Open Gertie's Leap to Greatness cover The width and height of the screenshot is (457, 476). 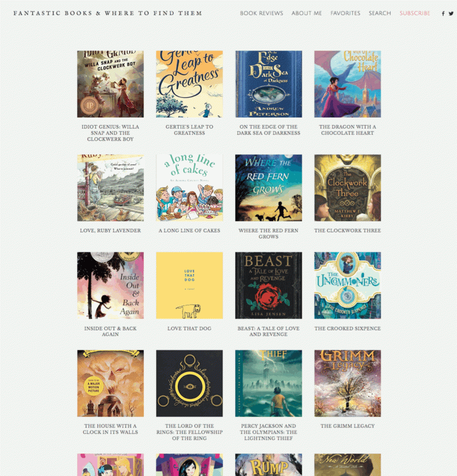[x=189, y=84]
